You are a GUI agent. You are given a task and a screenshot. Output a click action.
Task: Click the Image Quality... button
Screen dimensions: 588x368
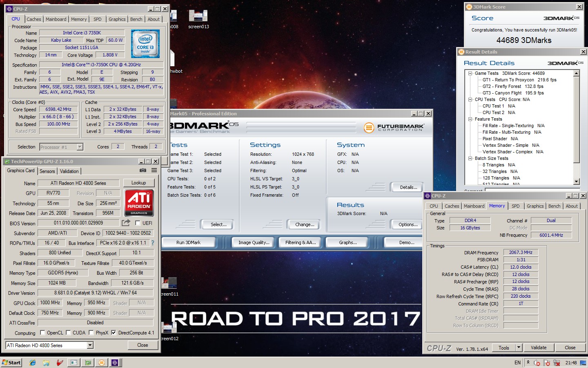[x=254, y=242]
